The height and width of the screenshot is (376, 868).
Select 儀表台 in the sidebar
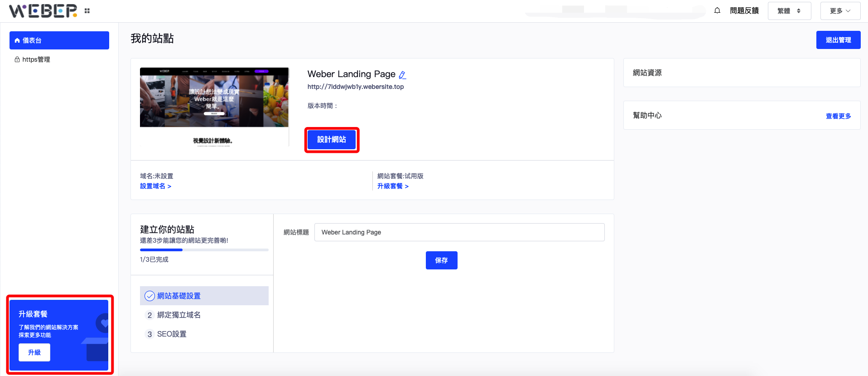59,40
